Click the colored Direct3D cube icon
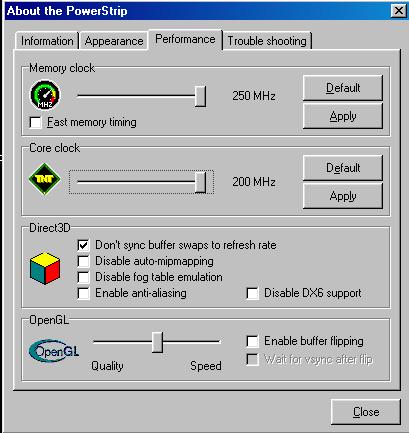Screen dimensions: 409x433 tap(45, 269)
